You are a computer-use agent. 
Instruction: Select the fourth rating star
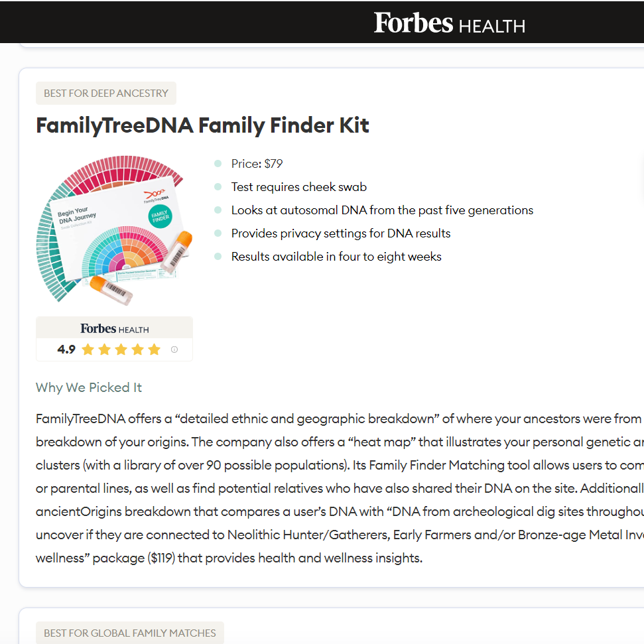137,350
